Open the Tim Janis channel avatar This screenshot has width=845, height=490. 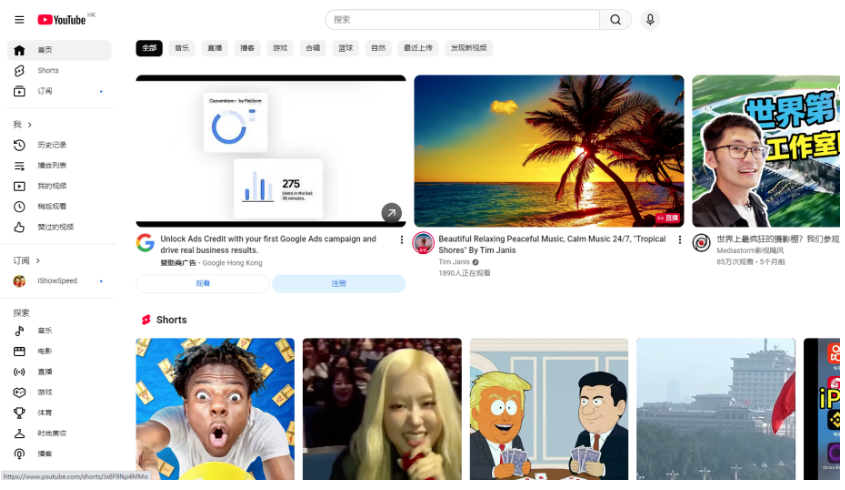tap(424, 243)
